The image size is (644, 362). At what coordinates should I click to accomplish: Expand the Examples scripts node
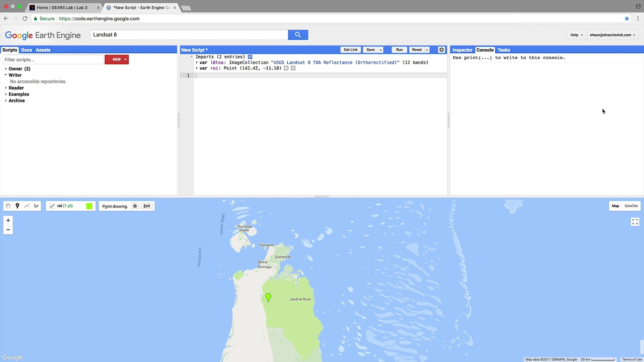[x=6, y=95]
